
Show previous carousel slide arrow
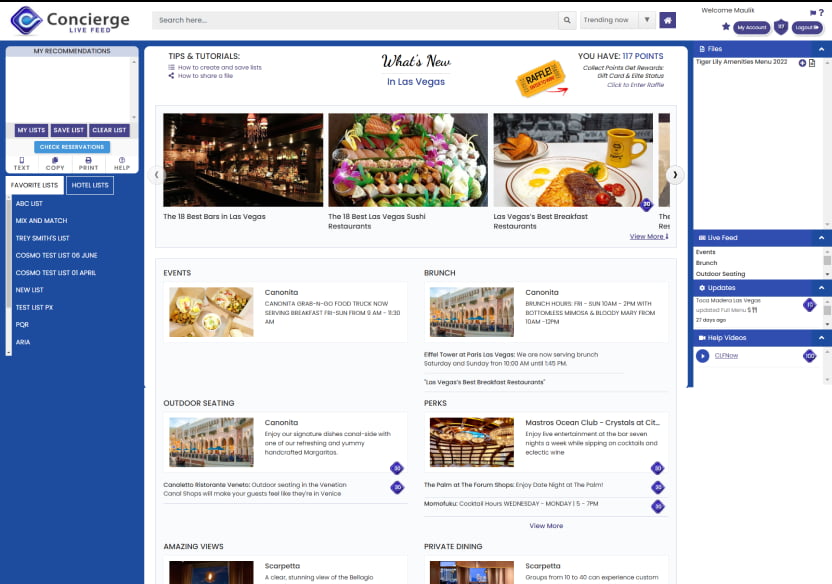click(157, 175)
